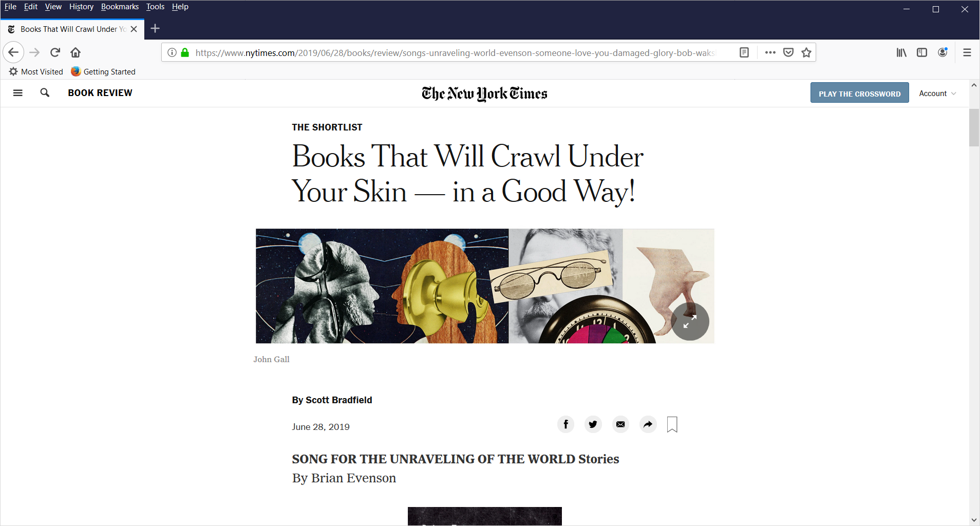The image size is (980, 526).
Task: Click the page vertical scrollbar thumb
Action: click(974, 127)
